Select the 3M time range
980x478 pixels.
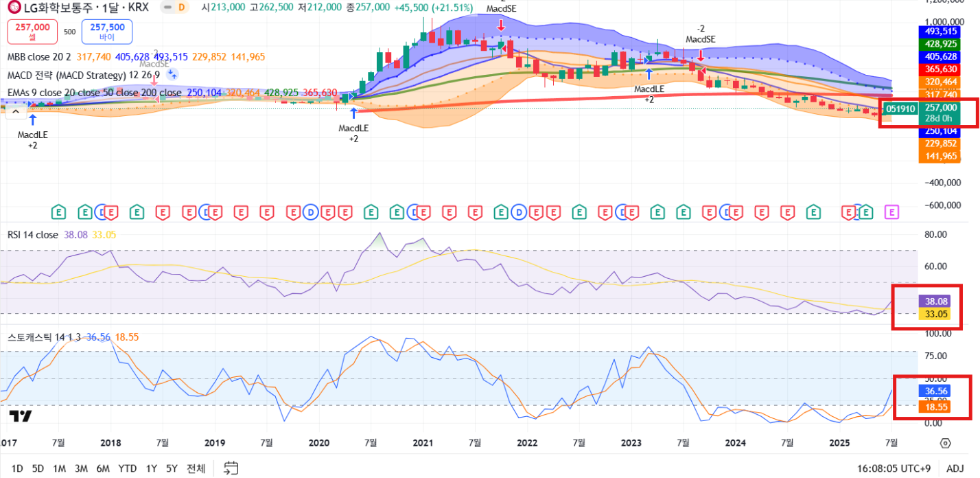81,468
